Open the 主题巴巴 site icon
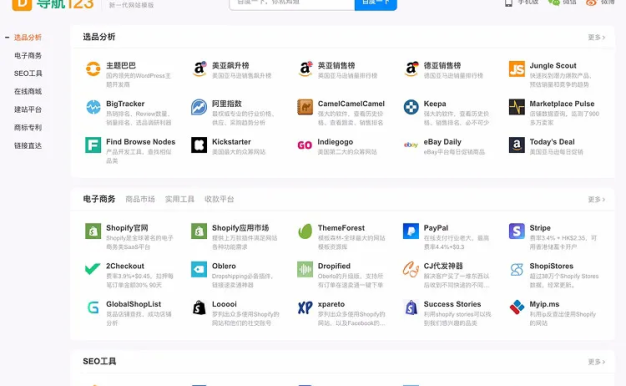The image size is (626, 386). click(x=93, y=69)
